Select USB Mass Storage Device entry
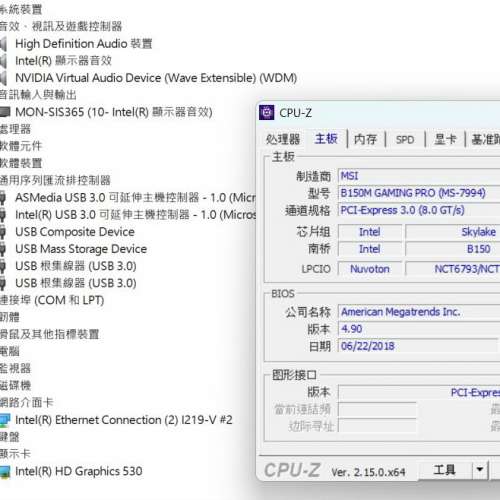Screen dimensions: 500x500 coord(81,249)
